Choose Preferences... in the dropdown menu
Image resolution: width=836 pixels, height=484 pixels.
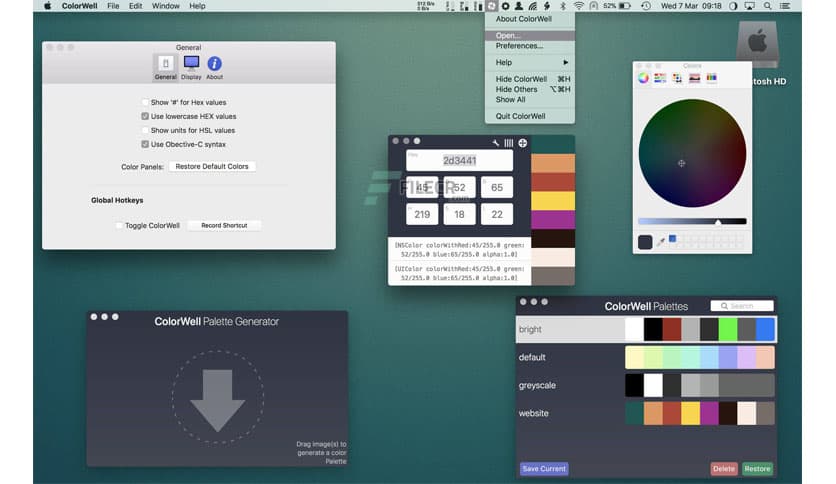click(x=530, y=46)
